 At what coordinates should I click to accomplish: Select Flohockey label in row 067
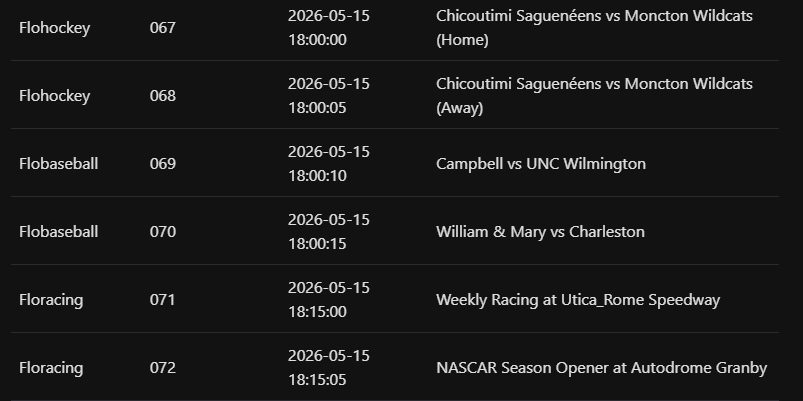coord(54,28)
